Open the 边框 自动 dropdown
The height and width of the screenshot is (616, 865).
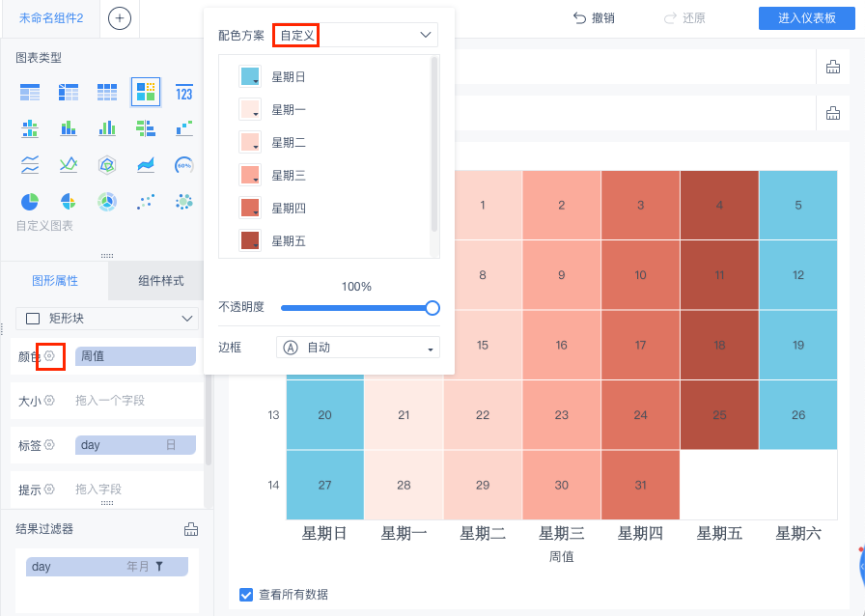point(357,347)
